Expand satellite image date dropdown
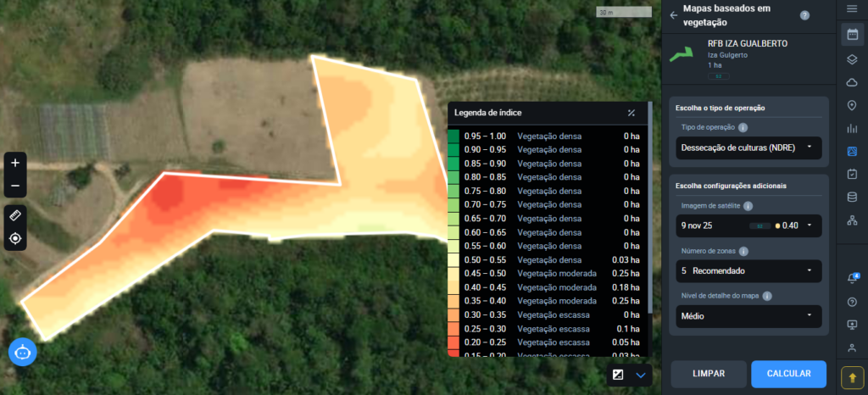868x395 pixels. [749, 225]
